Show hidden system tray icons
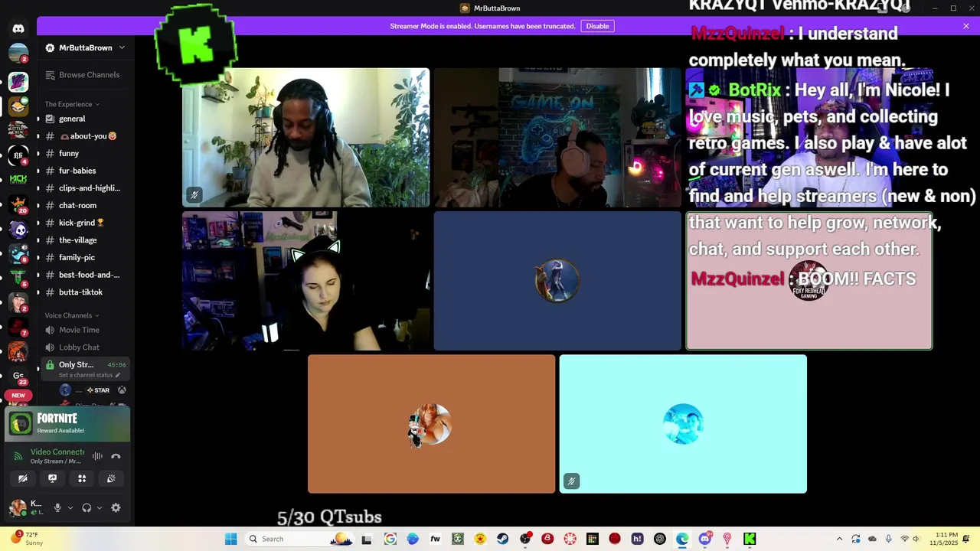The image size is (980, 551). click(839, 539)
